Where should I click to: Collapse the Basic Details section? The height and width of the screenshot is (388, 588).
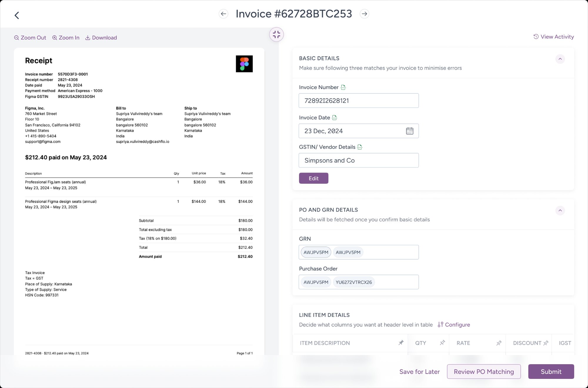tap(560, 59)
